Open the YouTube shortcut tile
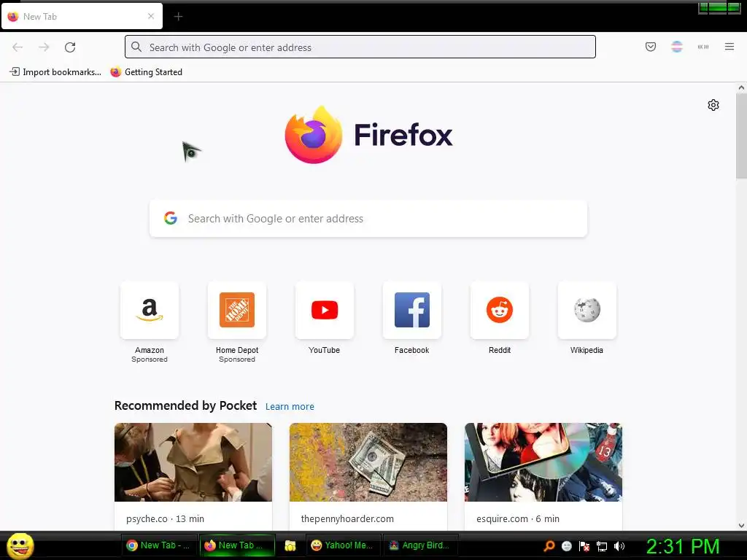Viewport: 747px width, 560px height. pyautogui.click(x=325, y=310)
